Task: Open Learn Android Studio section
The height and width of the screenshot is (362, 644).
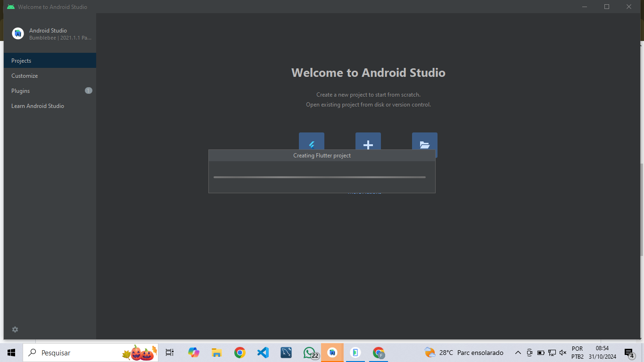Action: [x=50, y=106]
